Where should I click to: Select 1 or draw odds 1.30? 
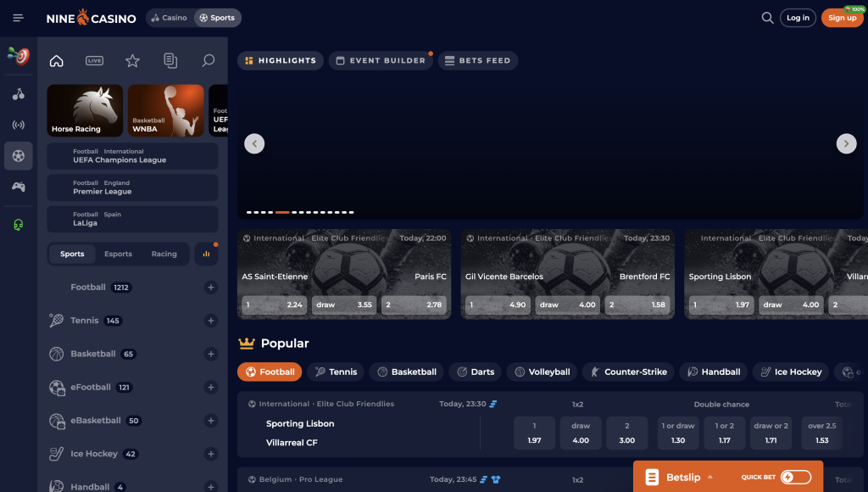[x=678, y=433]
